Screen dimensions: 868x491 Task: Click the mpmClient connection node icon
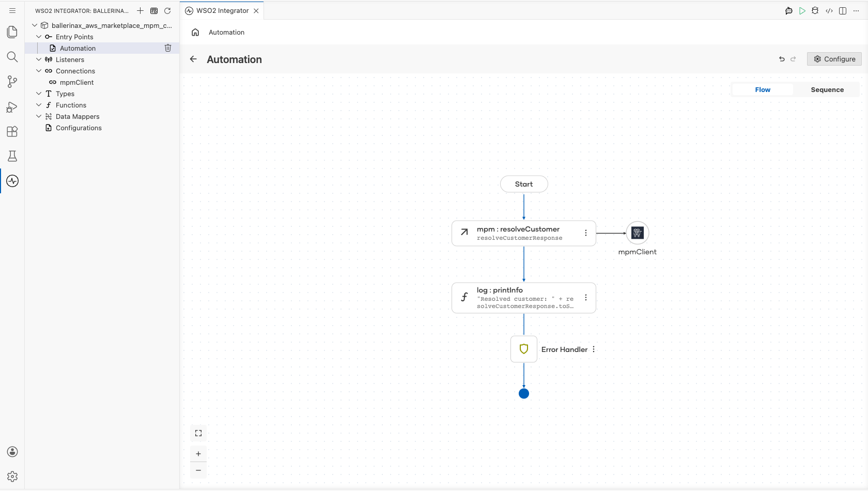click(638, 233)
